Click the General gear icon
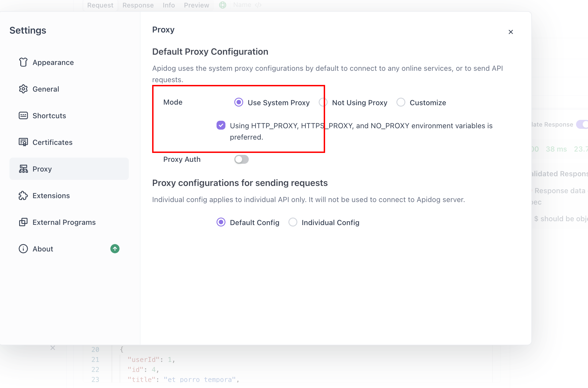The height and width of the screenshot is (388, 588). click(x=23, y=89)
